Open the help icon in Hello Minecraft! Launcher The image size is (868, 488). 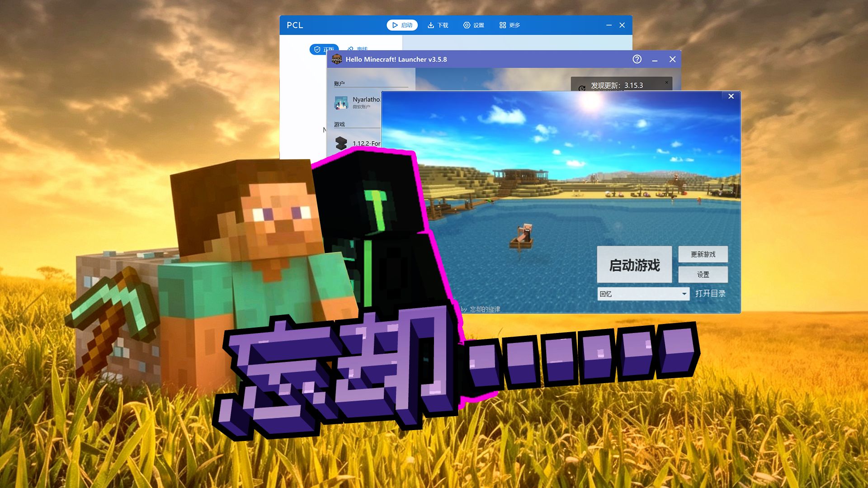[637, 59]
